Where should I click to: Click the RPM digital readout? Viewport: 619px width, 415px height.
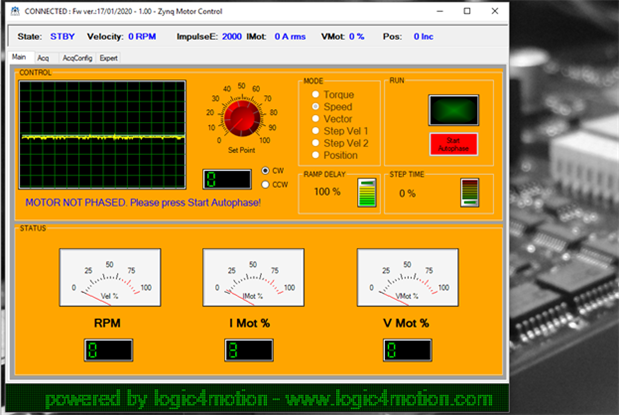tap(107, 350)
